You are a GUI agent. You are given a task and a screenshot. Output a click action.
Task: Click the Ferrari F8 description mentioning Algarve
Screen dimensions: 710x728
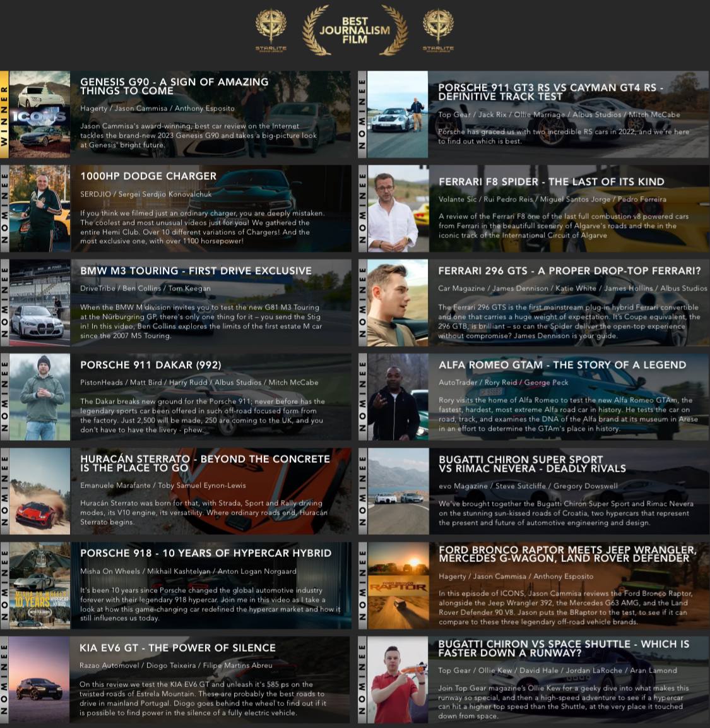(x=564, y=225)
